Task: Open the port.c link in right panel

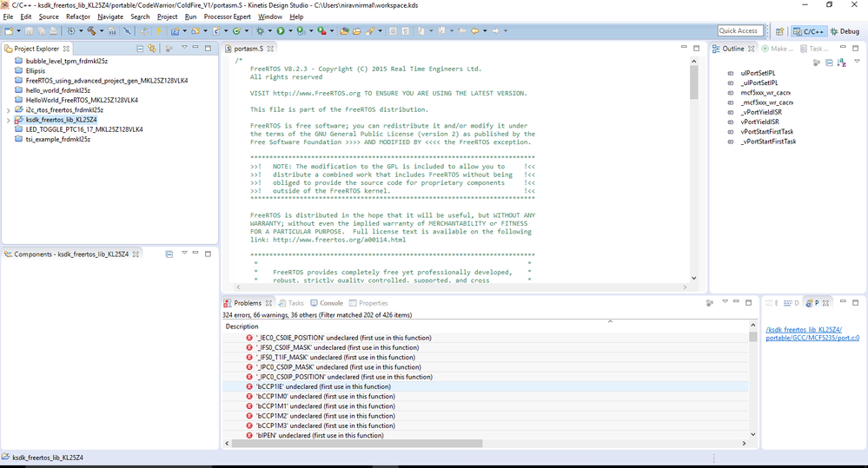Action: 812,333
